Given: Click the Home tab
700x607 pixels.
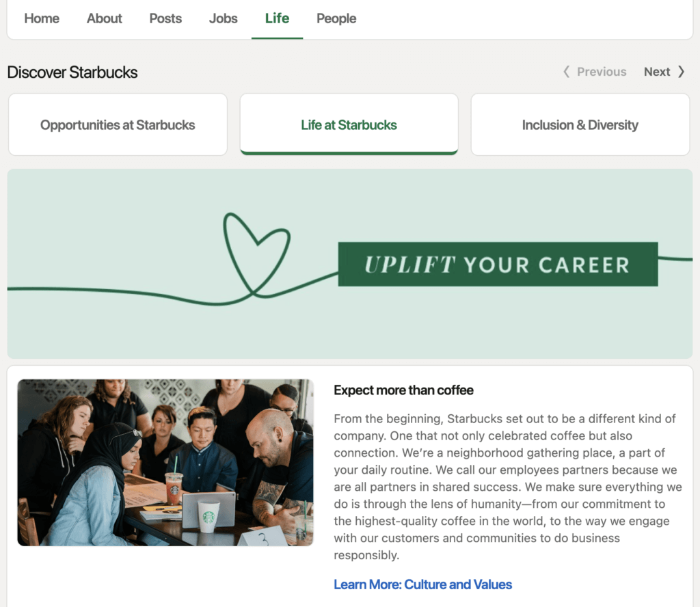Looking at the screenshot, I should point(41,18).
